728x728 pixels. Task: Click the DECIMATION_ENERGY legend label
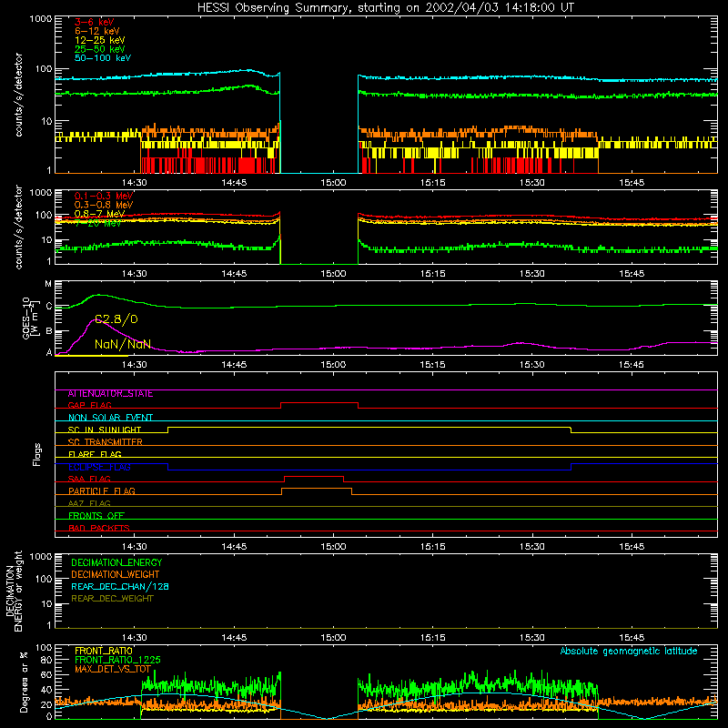coord(116,562)
